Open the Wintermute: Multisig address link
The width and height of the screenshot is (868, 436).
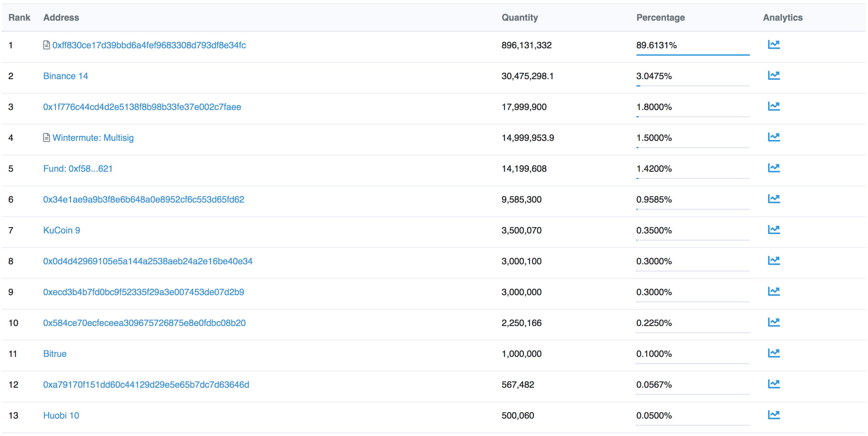pos(93,138)
